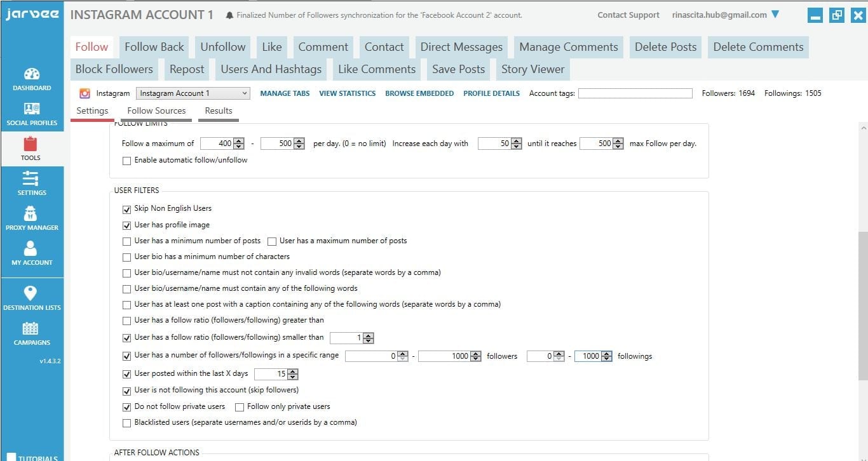Click the Instagram logo icon
Screen dimensions: 868x461
pos(85,93)
